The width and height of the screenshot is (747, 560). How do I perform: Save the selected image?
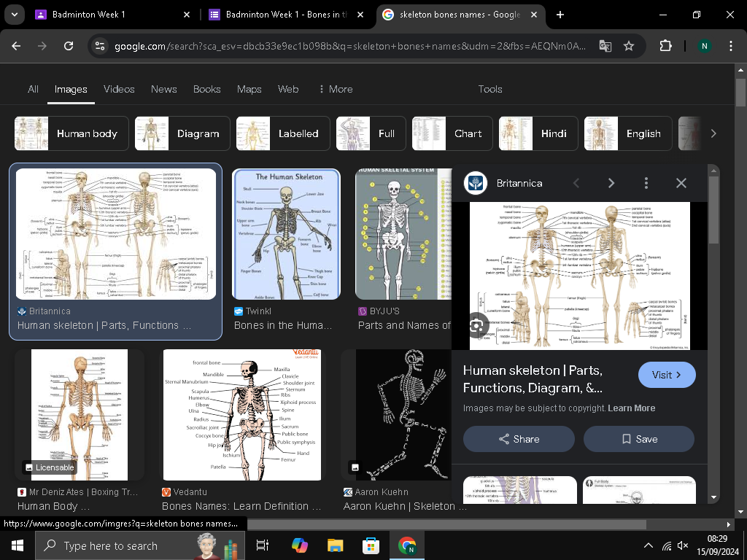tap(639, 439)
